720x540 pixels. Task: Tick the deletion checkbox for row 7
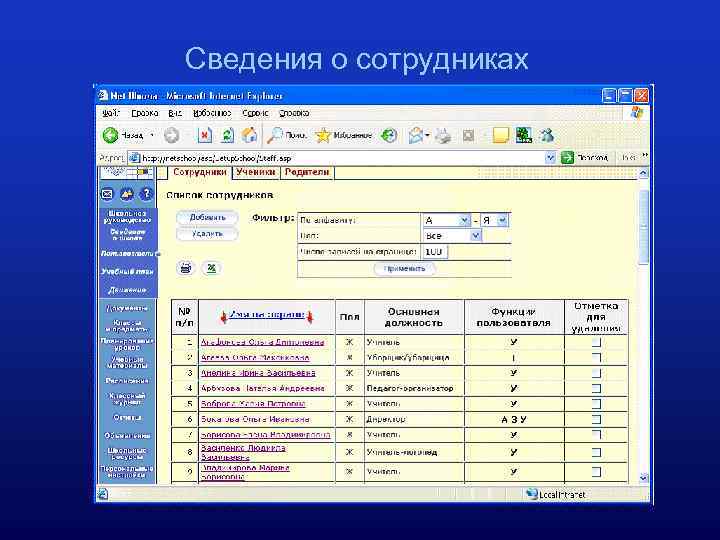(x=596, y=434)
